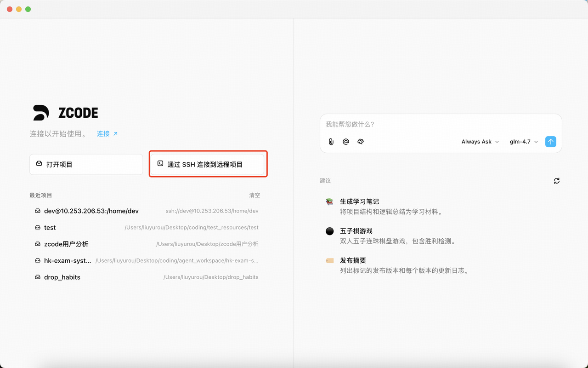Click the terminal icon inside the SSH button
This screenshot has width=588, height=368.
point(160,164)
